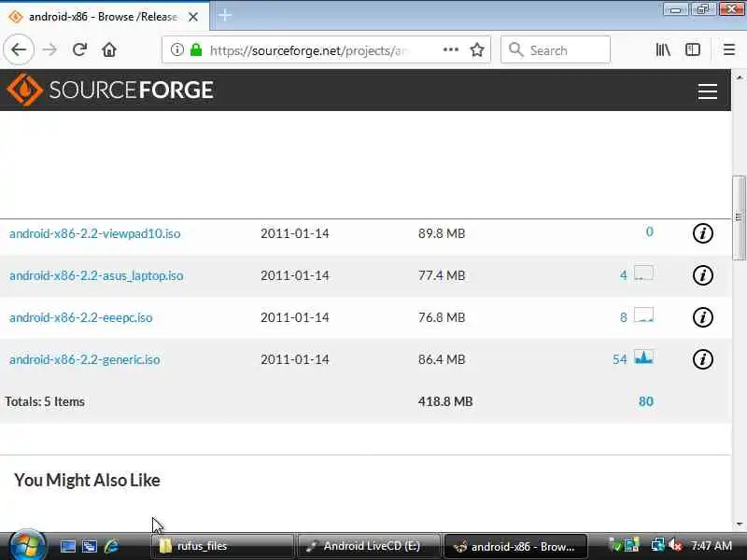Select the 86.4 MB size cell

pos(442,359)
